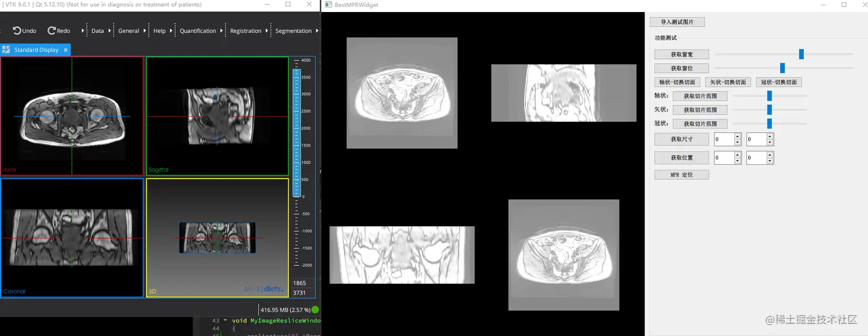868x336 pixels.
Task: Click 冠状-切换切面 button
Action: 778,82
